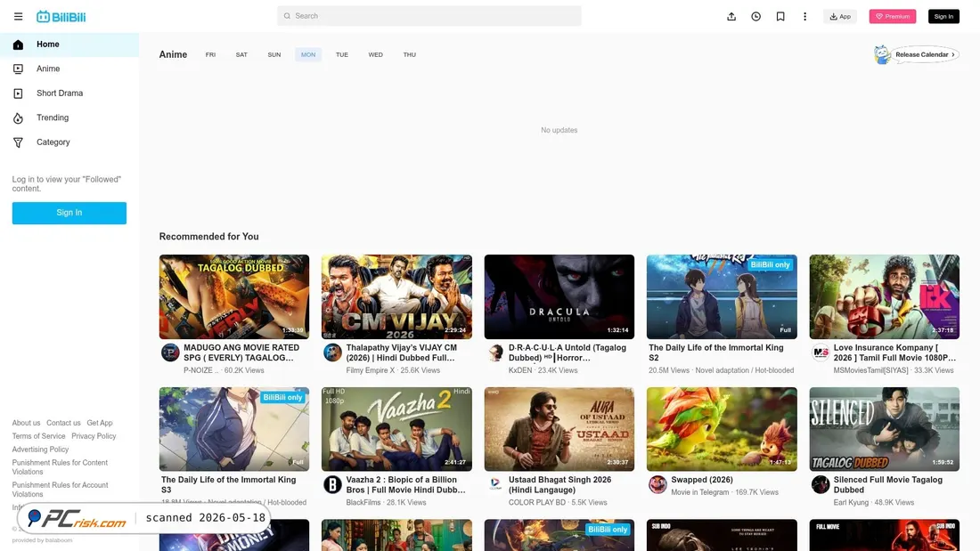The image size is (980, 551).
Task: Open the Advertising Policy link
Action: point(41,450)
